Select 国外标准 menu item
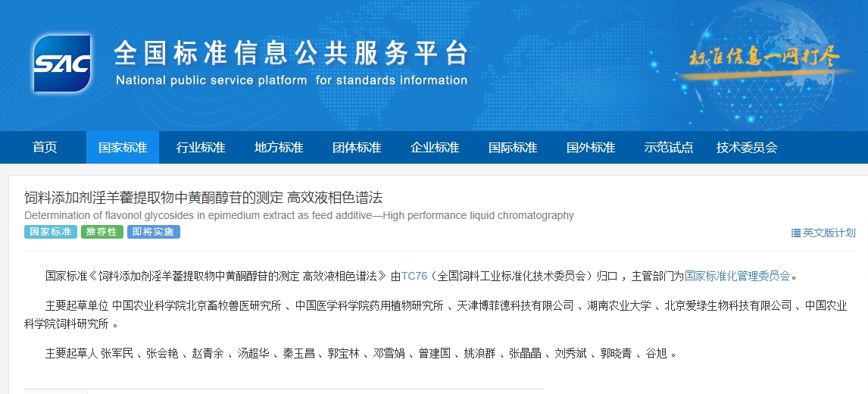Viewport: 868px width, 394px height. click(591, 148)
